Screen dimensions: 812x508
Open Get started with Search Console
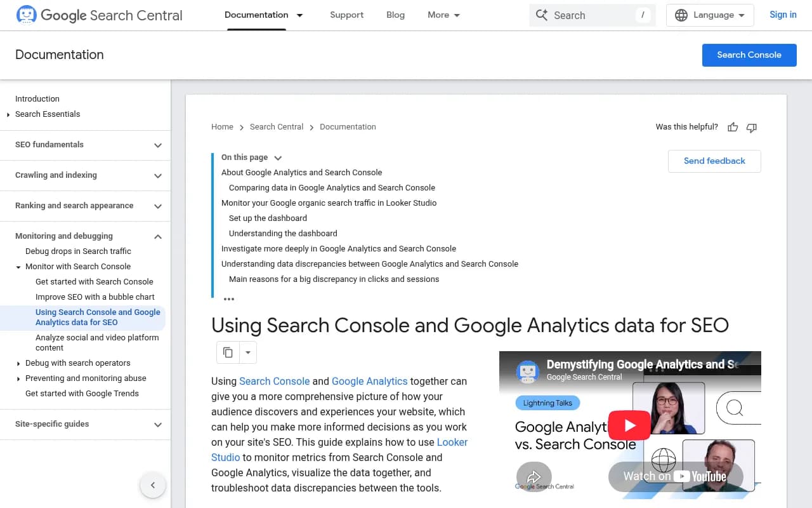[x=95, y=282]
